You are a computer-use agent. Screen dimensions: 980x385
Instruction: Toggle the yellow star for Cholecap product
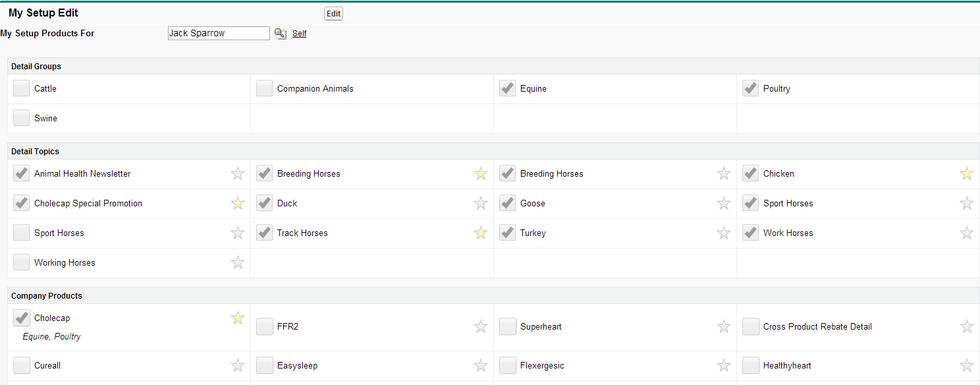pos(238,318)
